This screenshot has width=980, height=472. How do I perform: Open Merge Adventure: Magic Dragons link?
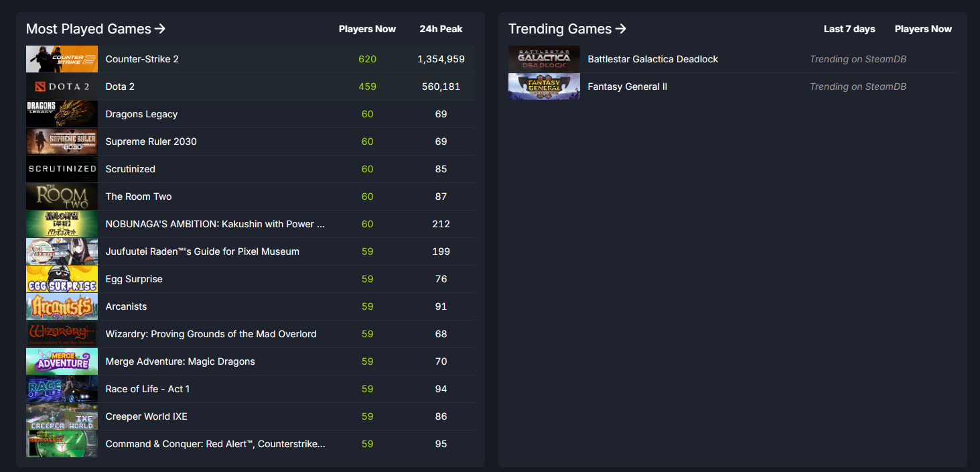[x=180, y=361]
